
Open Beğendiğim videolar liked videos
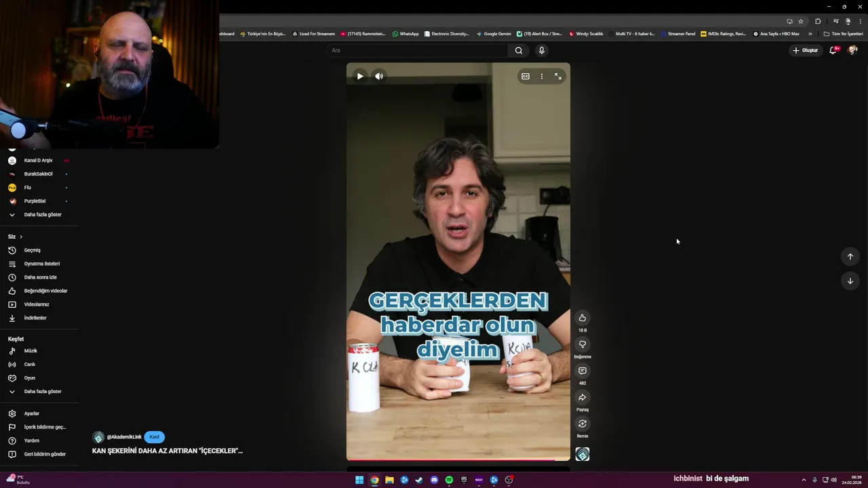39,291
